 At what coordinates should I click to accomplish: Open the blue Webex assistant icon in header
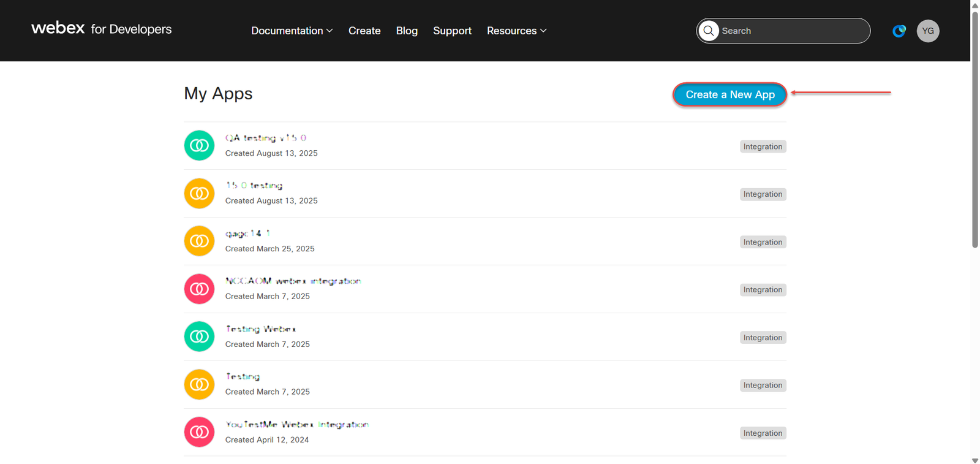coord(899,31)
